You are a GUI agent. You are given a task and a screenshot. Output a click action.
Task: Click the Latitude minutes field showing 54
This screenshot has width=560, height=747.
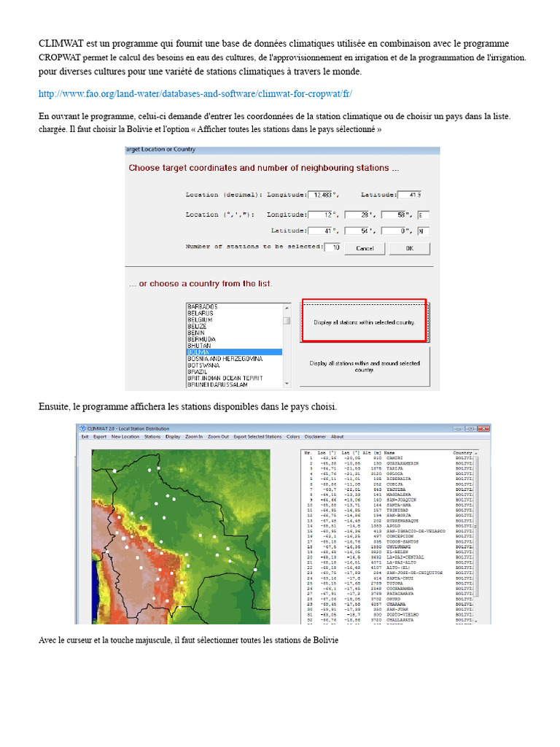click(x=357, y=231)
